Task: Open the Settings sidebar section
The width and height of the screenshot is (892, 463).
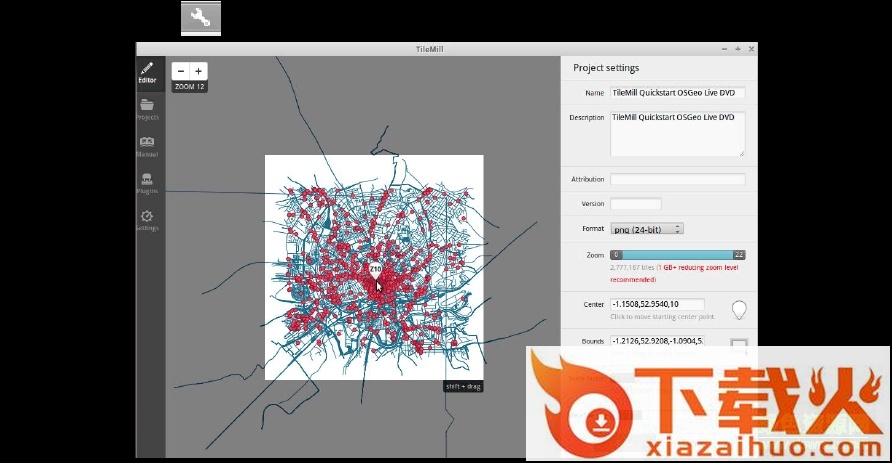Action: (147, 221)
